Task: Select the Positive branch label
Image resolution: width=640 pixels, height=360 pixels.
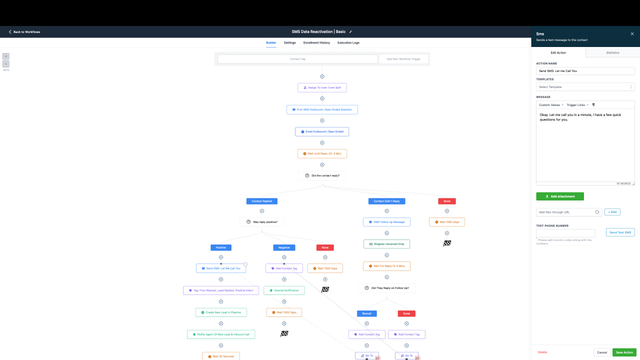Action: coord(221,248)
